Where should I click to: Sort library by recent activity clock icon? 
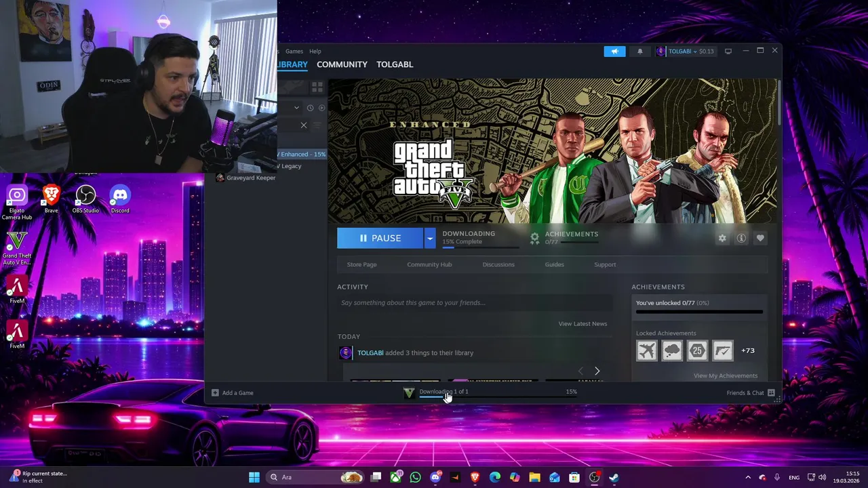(310, 108)
